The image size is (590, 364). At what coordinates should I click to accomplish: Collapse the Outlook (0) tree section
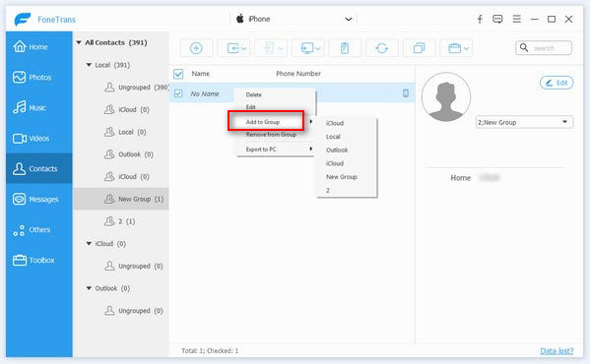(x=89, y=288)
